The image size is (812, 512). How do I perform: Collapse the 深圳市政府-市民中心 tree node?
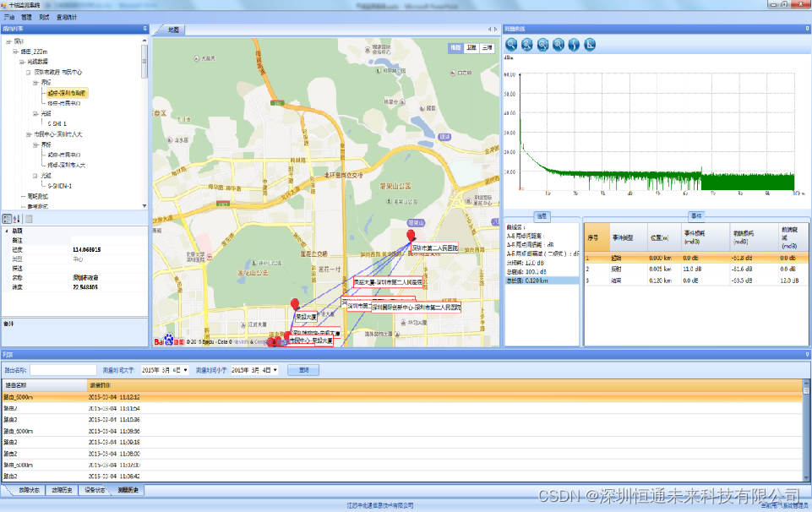pyautogui.click(x=29, y=73)
